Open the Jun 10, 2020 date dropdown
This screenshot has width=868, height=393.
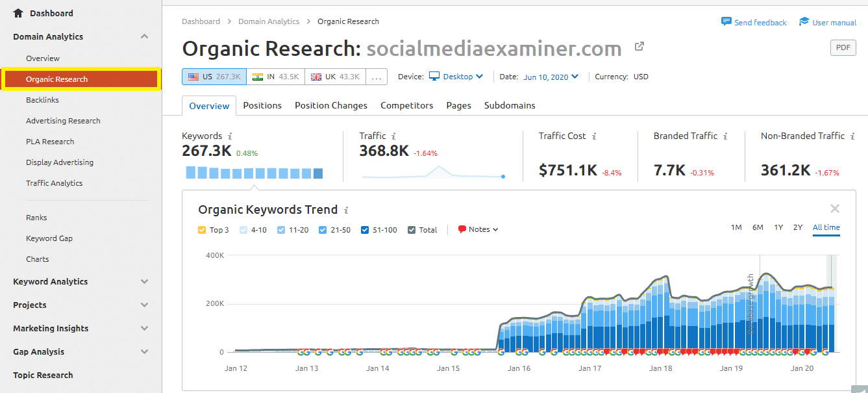(551, 77)
